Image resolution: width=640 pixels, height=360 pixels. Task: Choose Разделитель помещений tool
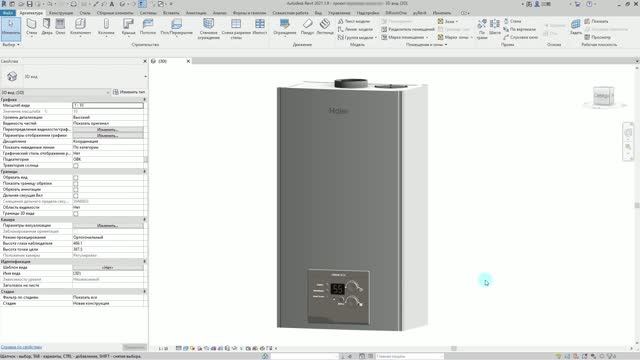point(408,29)
